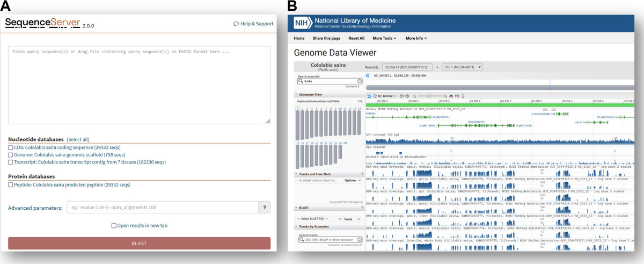644x264 pixels.
Task: Open the Options dropdown under Tracks and User Data
Action: coord(353,181)
